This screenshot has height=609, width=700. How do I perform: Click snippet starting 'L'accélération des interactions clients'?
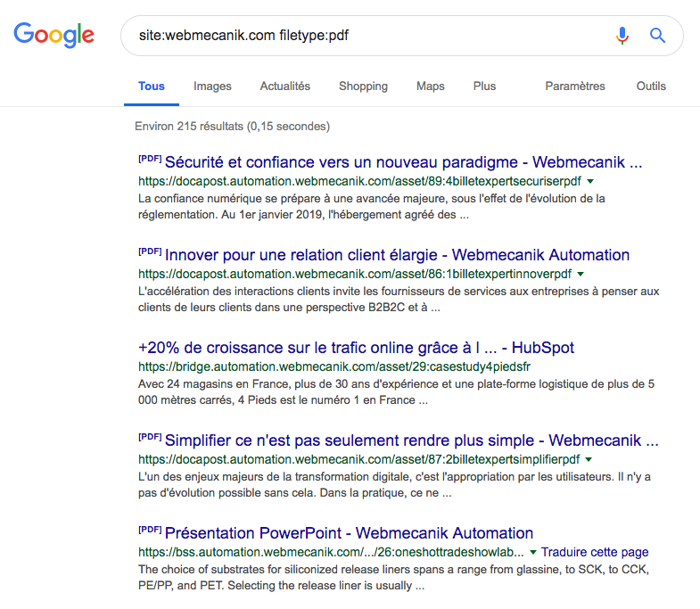point(399,299)
